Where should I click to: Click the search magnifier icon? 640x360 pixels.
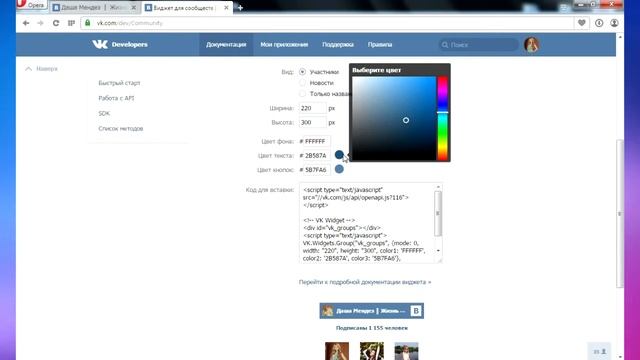445,45
